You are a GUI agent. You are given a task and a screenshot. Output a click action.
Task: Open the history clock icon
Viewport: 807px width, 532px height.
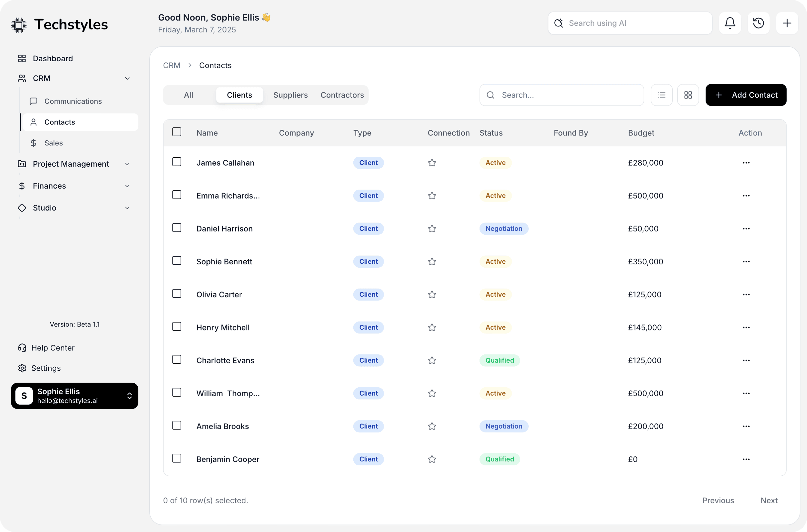click(758, 23)
